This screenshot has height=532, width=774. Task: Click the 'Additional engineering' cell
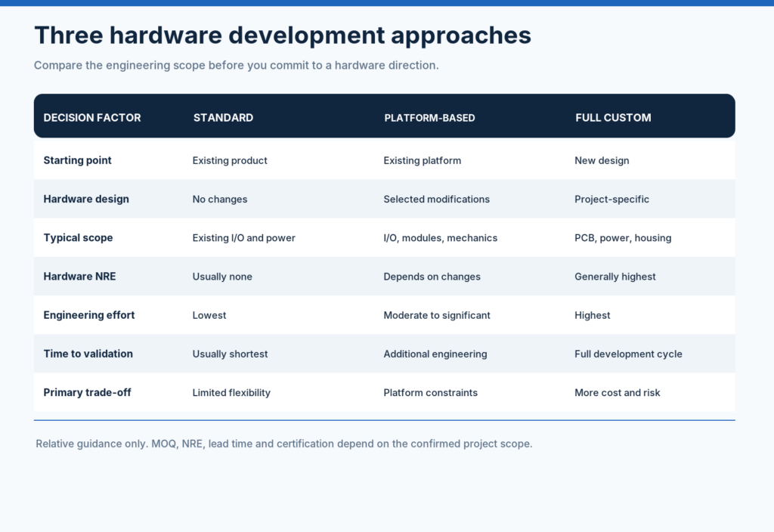435,354
